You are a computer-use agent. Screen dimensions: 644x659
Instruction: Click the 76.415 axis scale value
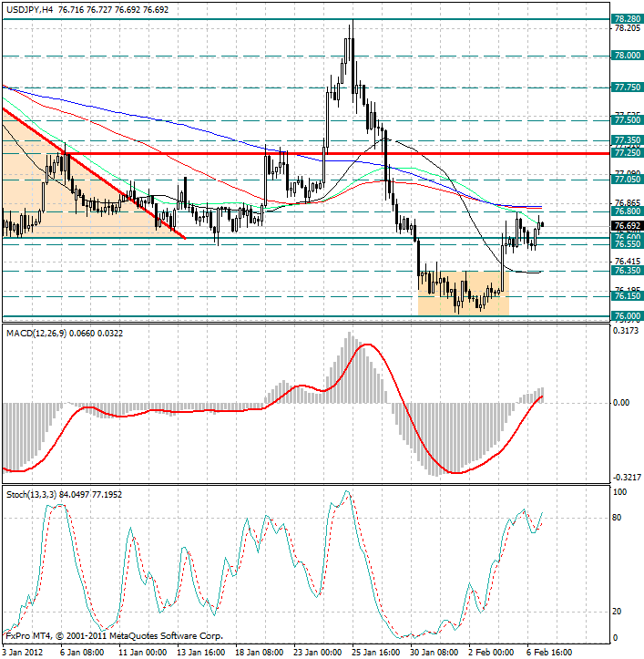click(628, 262)
